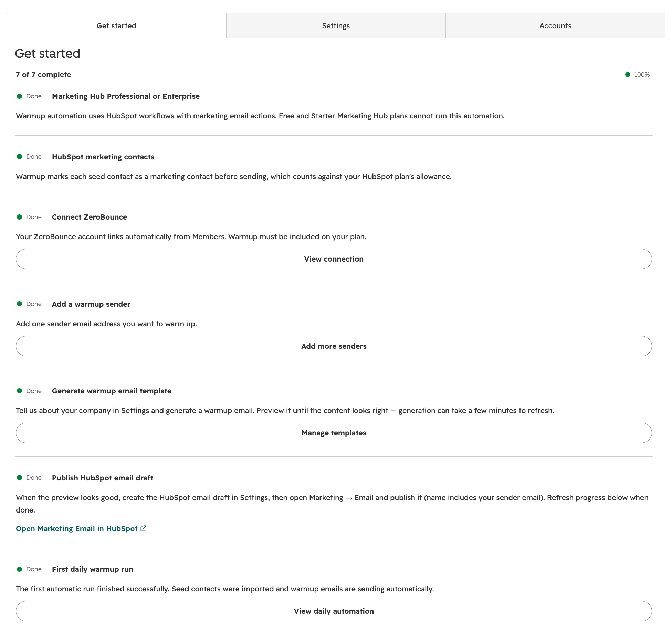Screen dimensions: 672x634
Task: Click the 'Get started' page heading
Action: point(48,54)
